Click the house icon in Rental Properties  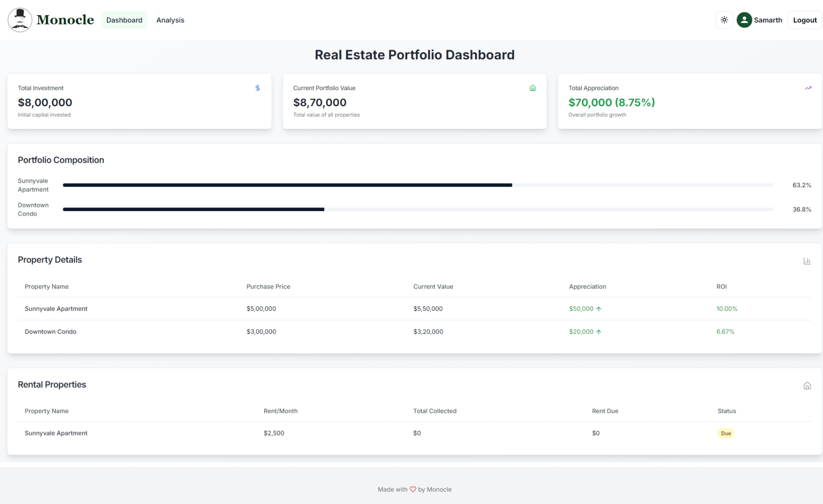click(807, 386)
